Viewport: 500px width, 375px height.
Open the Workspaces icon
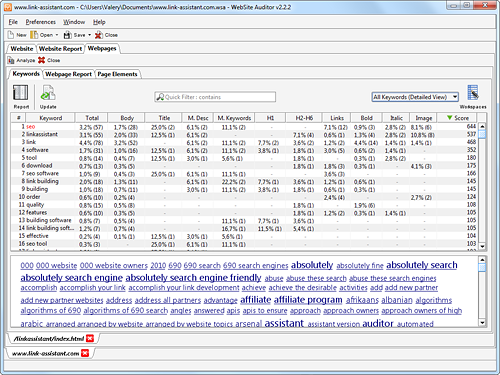[473, 93]
